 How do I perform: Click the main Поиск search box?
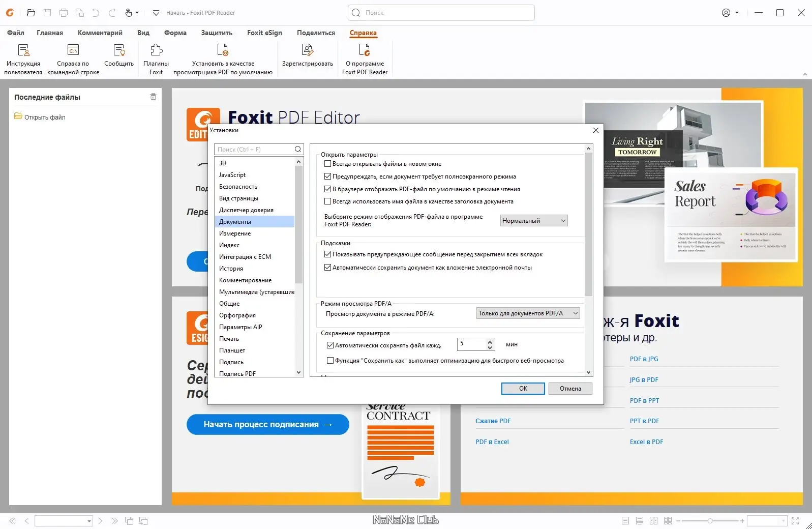point(441,13)
